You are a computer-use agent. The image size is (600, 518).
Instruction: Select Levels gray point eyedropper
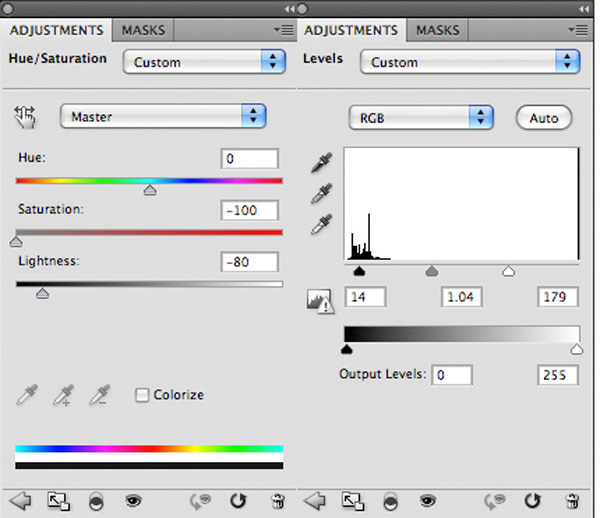[322, 193]
